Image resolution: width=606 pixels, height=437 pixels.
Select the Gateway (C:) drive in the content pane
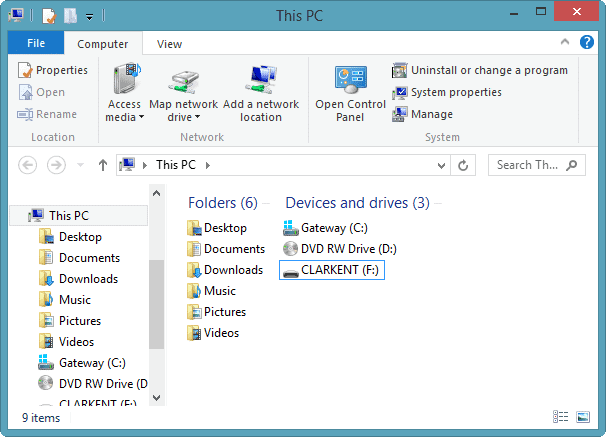pos(325,228)
